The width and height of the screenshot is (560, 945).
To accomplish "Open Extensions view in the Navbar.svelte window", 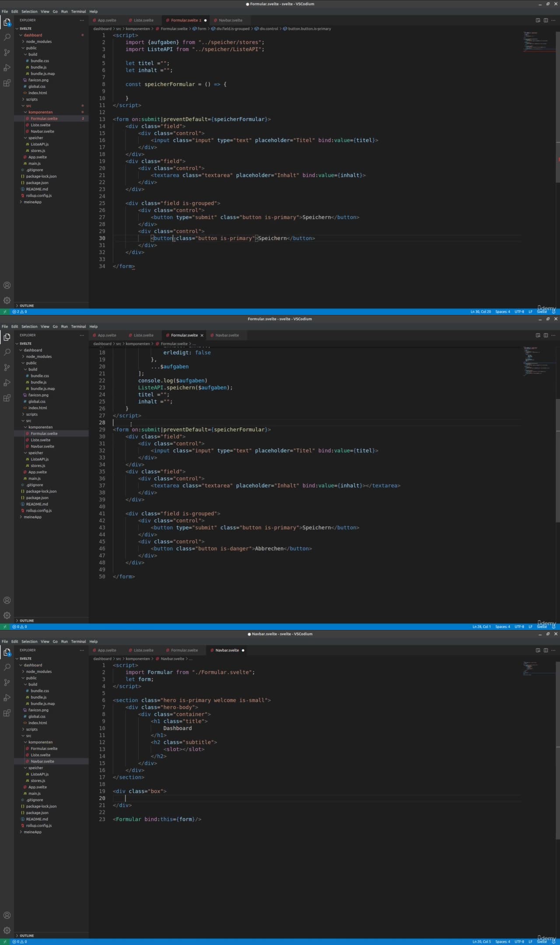I will pyautogui.click(x=7, y=713).
